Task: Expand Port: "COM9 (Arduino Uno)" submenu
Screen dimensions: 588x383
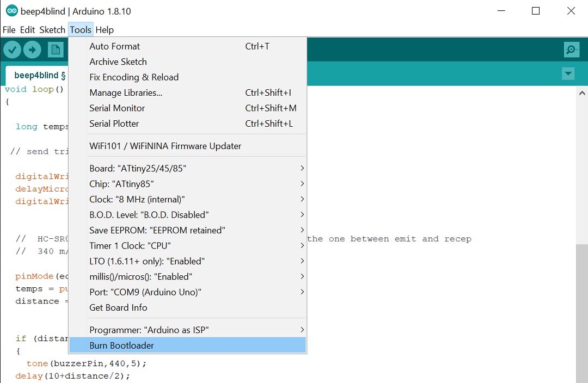Action: 187,292
